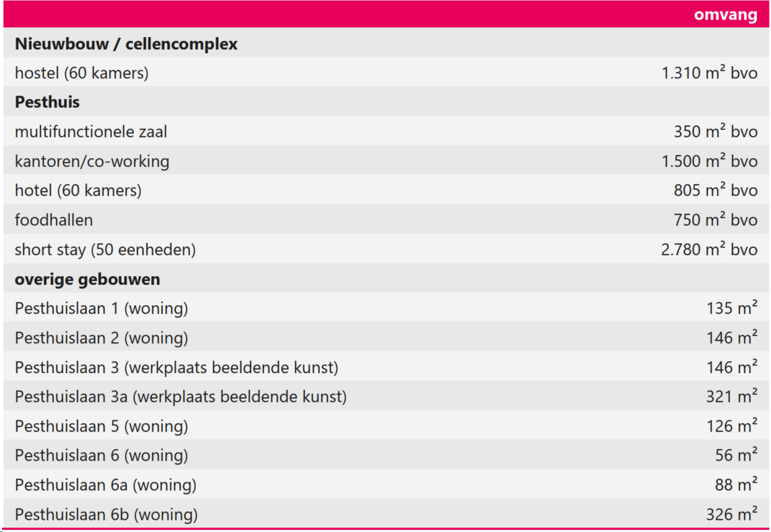Image resolution: width=771 pixels, height=532 pixels.
Task: Select the 'overige gebouwen' section heading
Action: pos(88,279)
